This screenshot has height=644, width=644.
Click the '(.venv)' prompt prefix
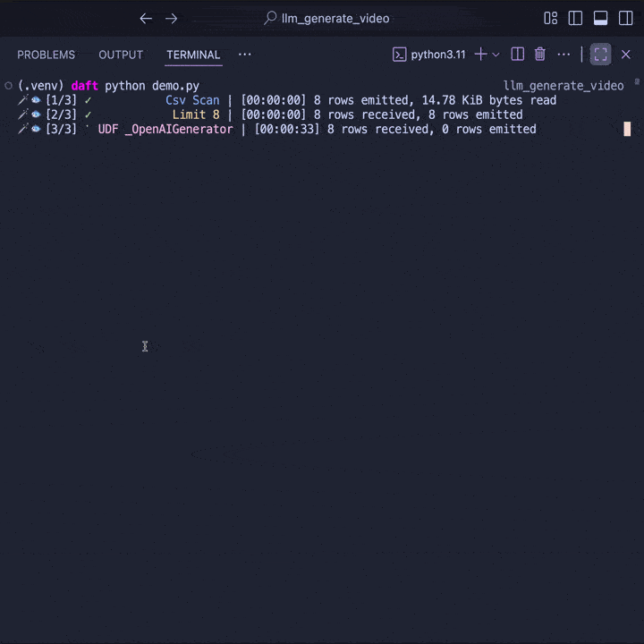click(x=40, y=86)
